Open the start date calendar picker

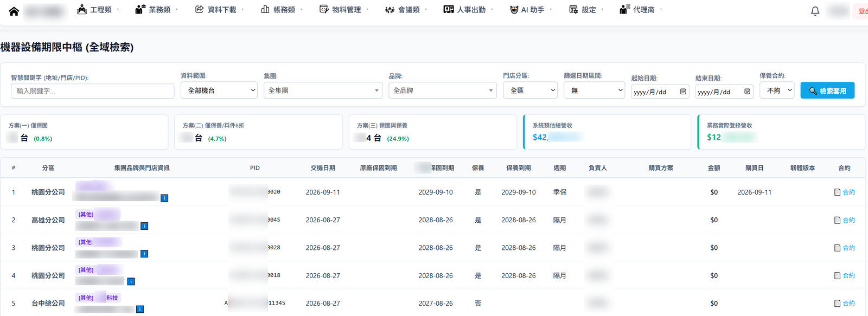[683, 92]
